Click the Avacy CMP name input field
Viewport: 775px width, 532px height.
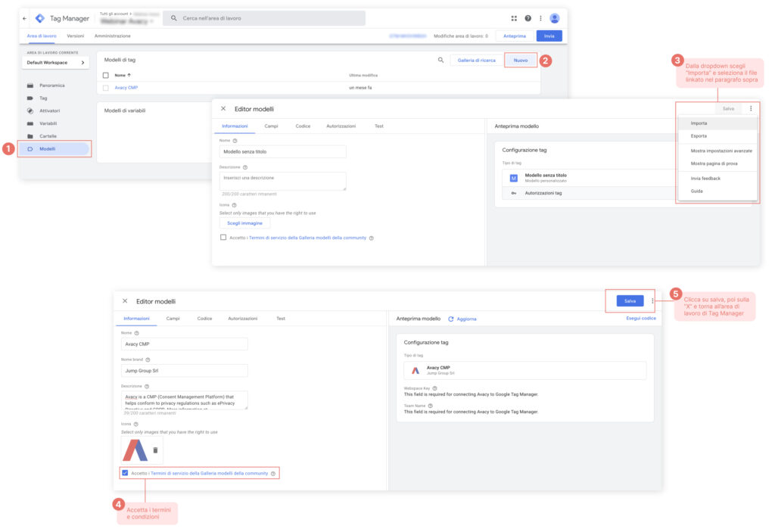(185, 344)
